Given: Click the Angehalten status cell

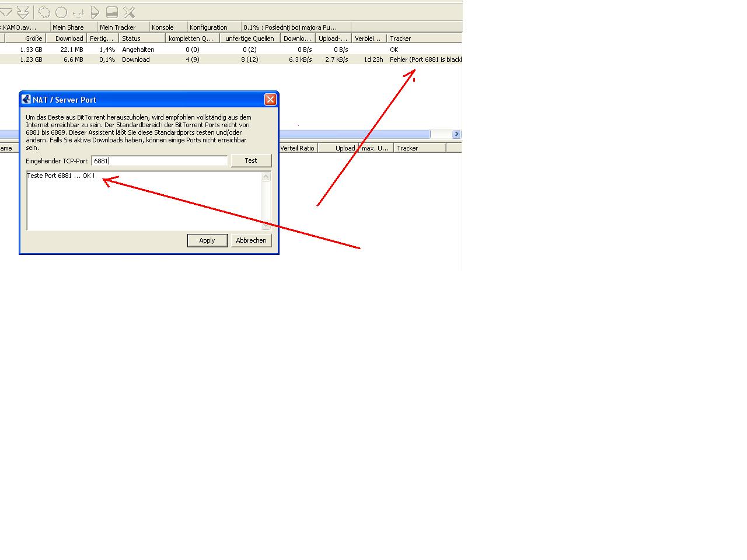Looking at the screenshot, I should point(138,50).
